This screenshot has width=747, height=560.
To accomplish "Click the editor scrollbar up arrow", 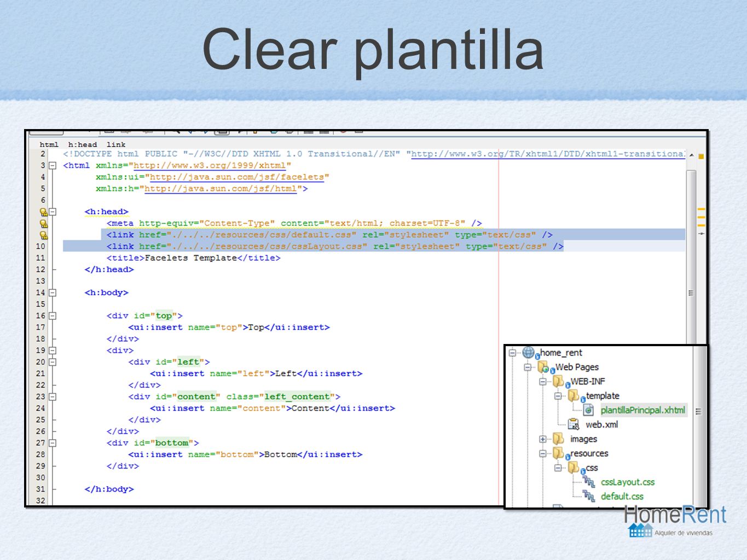I will click(691, 155).
